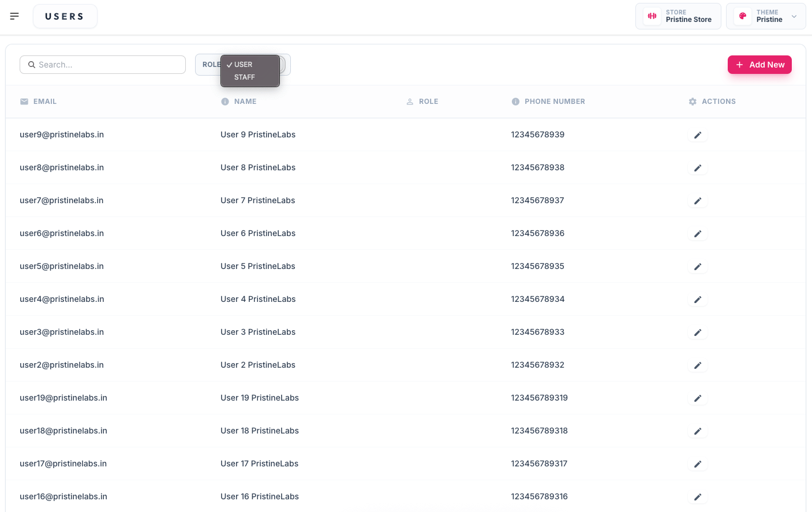Click the person icon beside the ROLE header

click(x=409, y=101)
